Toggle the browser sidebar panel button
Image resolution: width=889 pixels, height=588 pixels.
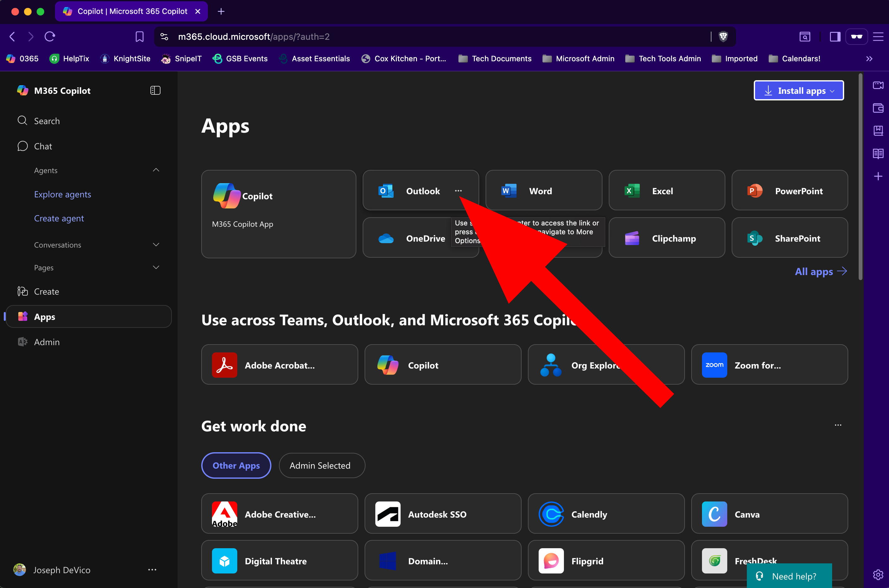click(x=835, y=36)
